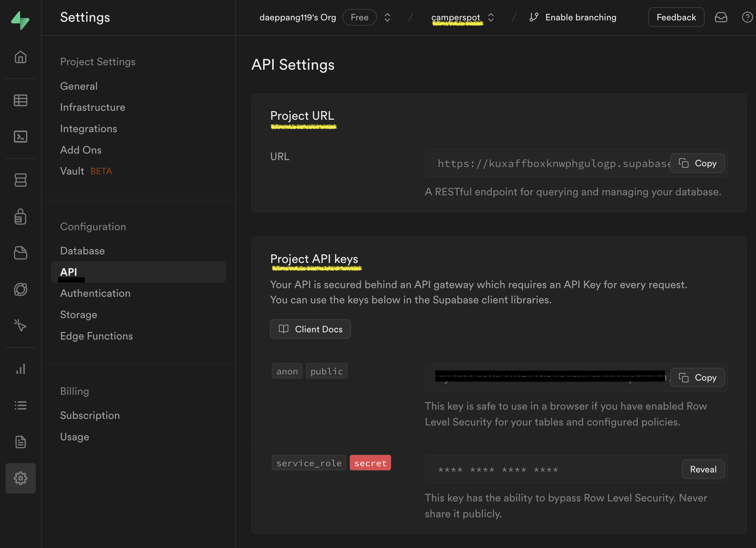Copy the Project URL

click(697, 163)
